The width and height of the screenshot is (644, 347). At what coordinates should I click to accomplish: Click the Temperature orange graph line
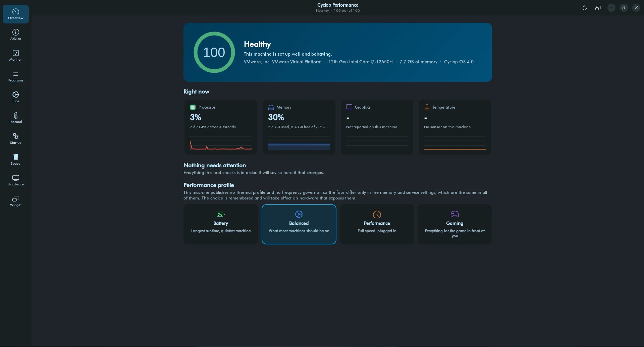pyautogui.click(x=455, y=149)
